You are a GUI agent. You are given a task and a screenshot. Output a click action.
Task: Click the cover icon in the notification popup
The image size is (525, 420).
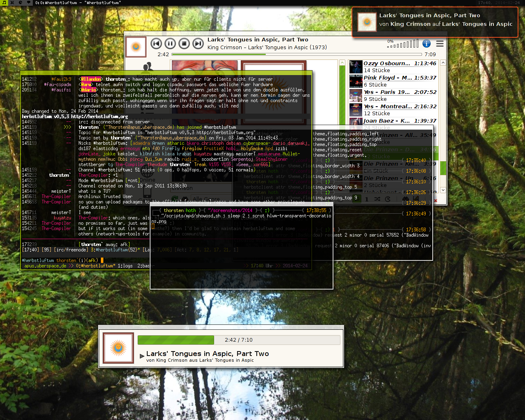click(x=367, y=22)
